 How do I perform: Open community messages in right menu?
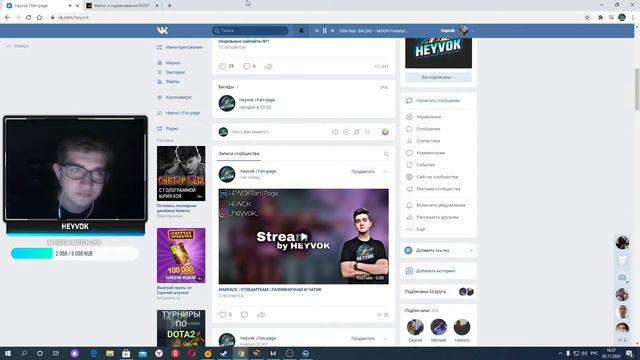click(428, 129)
